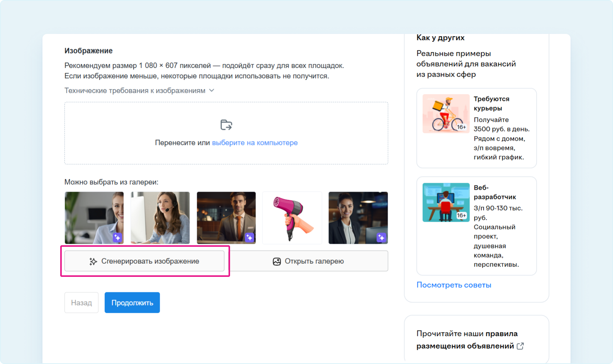Click AI sparkle badge on last gallery photo
Viewport: 613px width, 364px height.
tap(381, 238)
